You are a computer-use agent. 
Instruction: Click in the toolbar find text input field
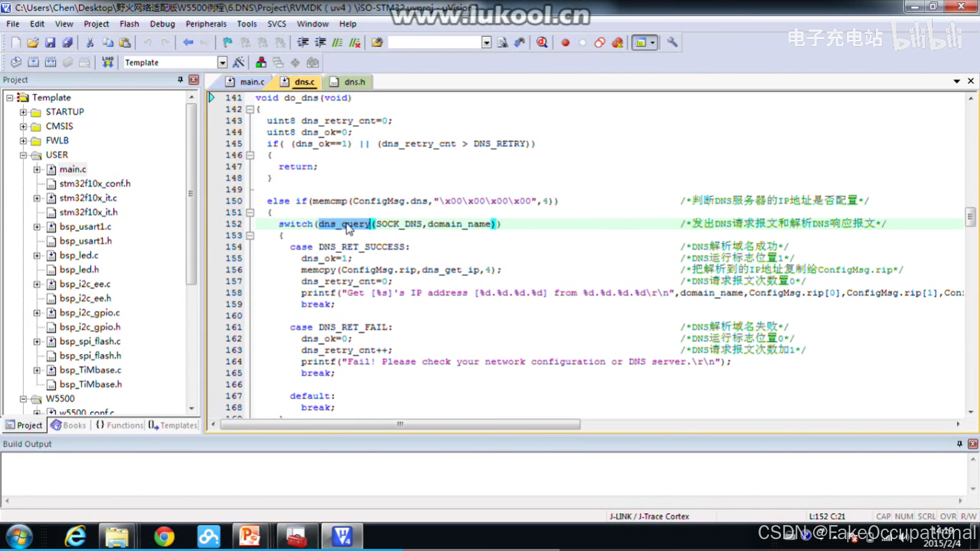(x=434, y=43)
